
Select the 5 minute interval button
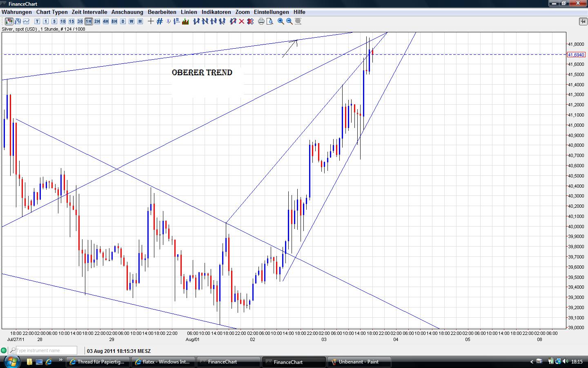tap(54, 21)
